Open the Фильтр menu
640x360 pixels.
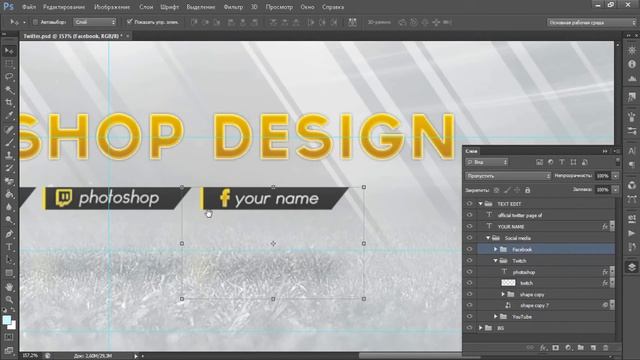click(x=233, y=7)
